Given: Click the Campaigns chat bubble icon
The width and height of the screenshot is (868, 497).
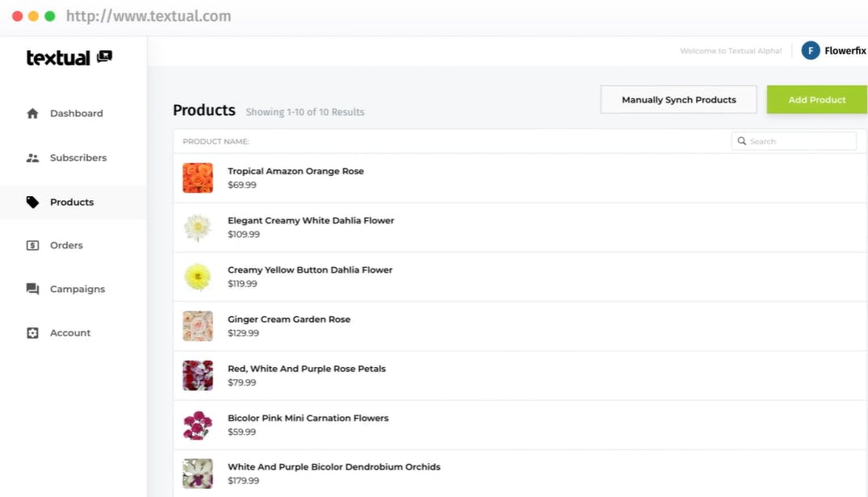Looking at the screenshot, I should coord(32,289).
